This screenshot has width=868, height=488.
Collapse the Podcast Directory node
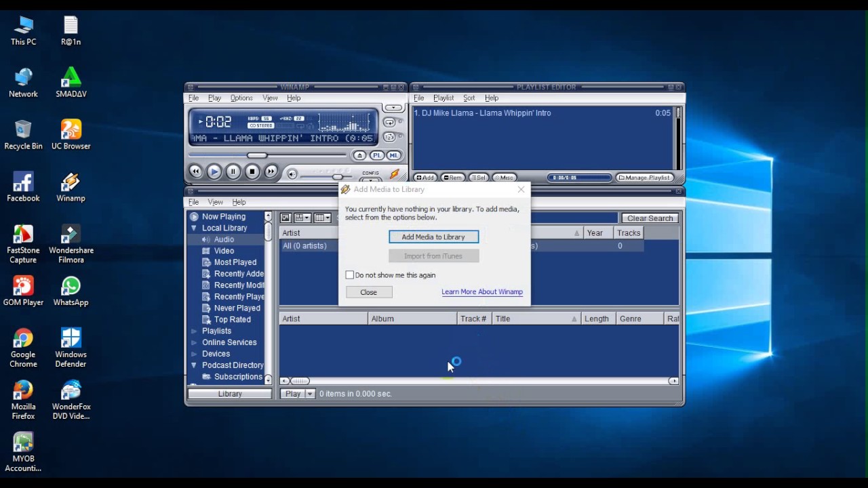pyautogui.click(x=193, y=366)
